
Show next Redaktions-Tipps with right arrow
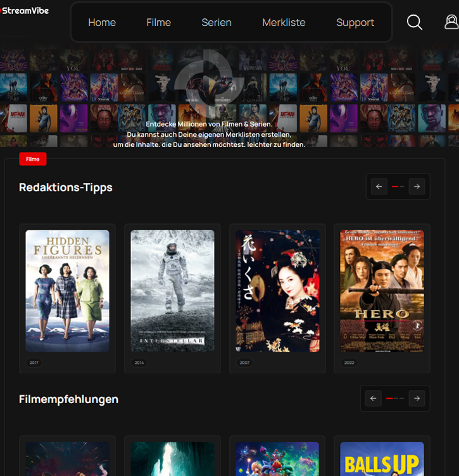pyautogui.click(x=417, y=186)
